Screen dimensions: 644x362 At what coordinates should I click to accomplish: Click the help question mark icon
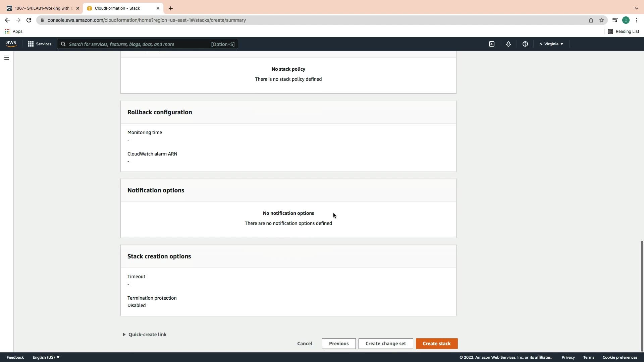click(x=525, y=44)
